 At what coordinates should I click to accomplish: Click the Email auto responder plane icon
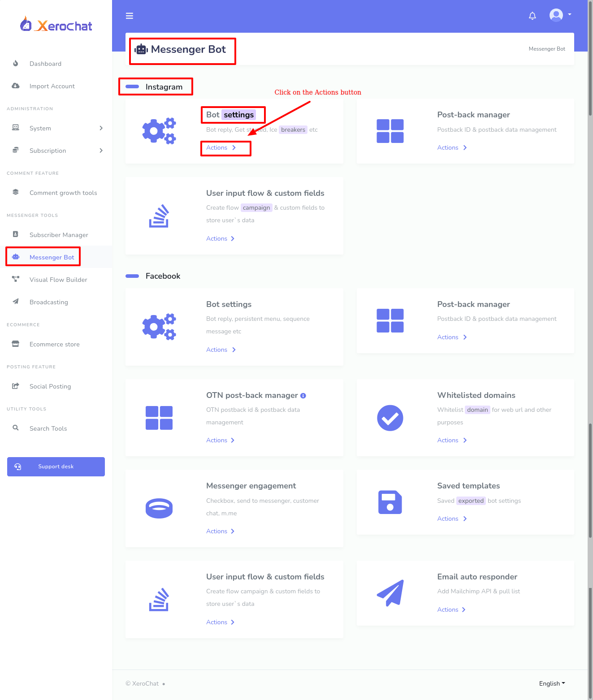390,593
